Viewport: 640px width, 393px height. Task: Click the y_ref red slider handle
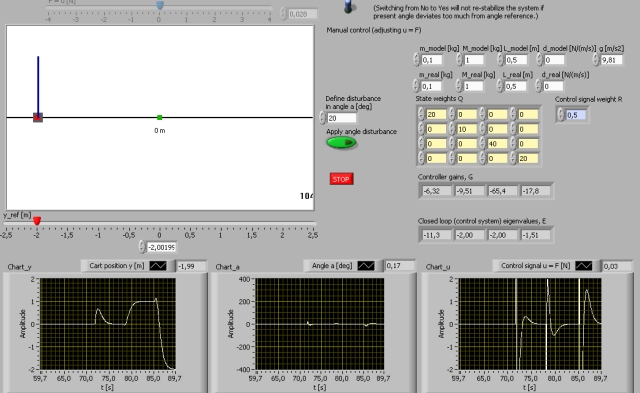tap(37, 221)
